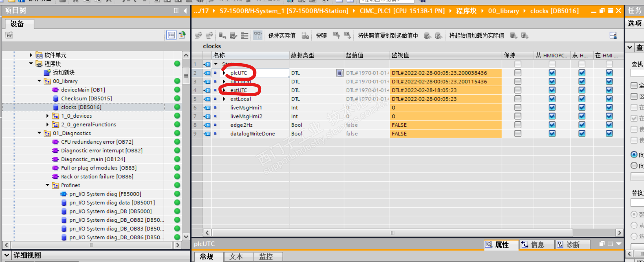
Task: Expand the 2_0_generalFunctions folder
Action: 48,125
